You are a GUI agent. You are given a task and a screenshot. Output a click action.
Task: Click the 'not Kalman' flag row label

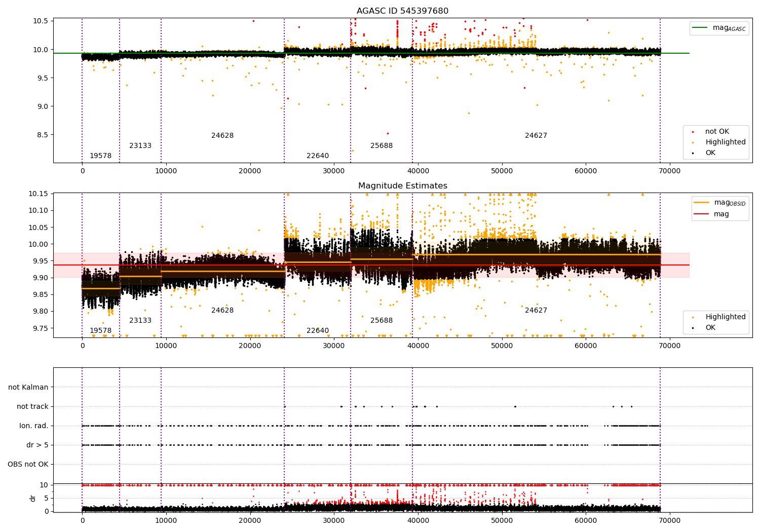28,387
